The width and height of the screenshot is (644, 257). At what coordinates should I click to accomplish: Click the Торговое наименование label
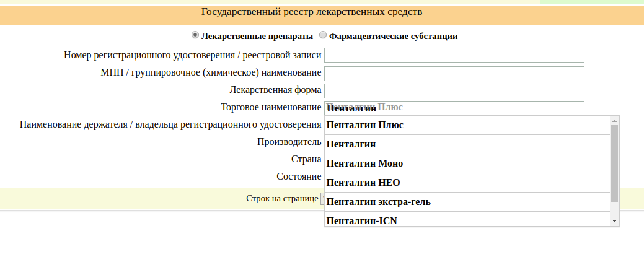click(271, 108)
